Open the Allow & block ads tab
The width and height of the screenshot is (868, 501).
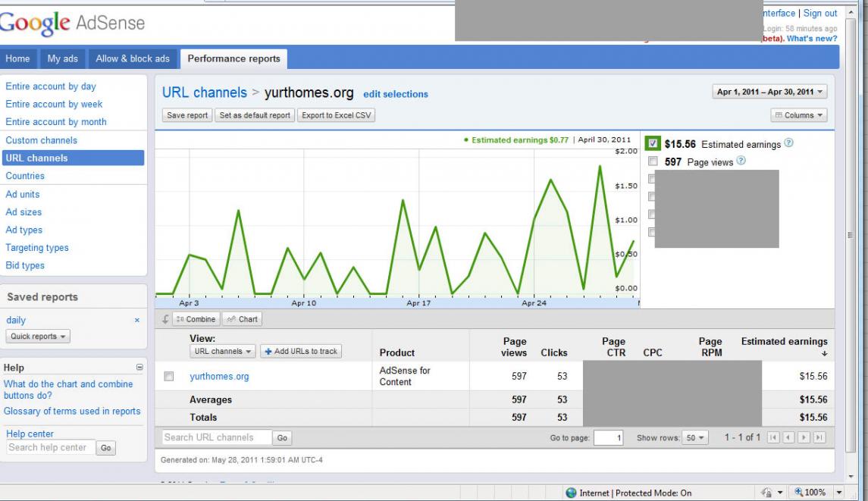pyautogui.click(x=133, y=58)
